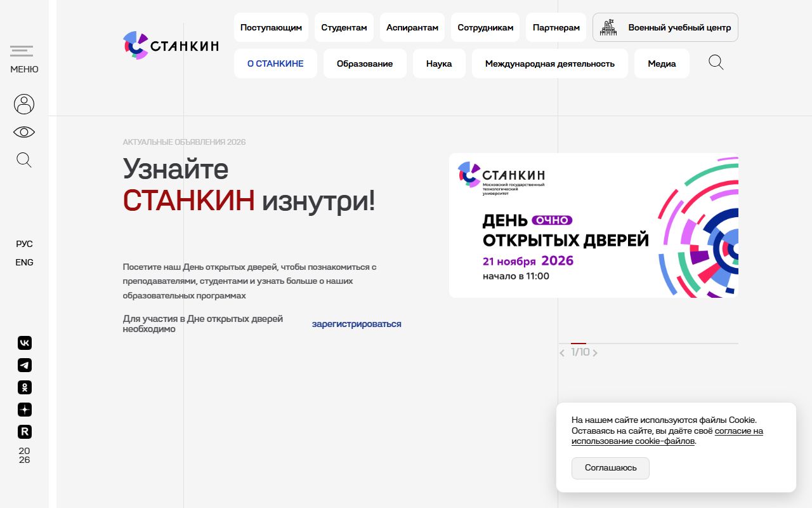Click the Актуальные объявления 2026 label
The height and width of the screenshot is (508, 812).
(184, 142)
